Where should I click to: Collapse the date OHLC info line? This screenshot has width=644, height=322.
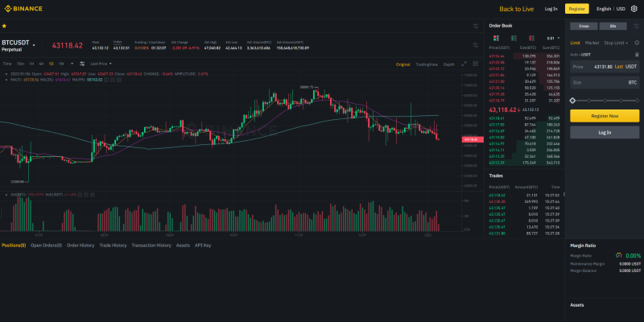8,74
